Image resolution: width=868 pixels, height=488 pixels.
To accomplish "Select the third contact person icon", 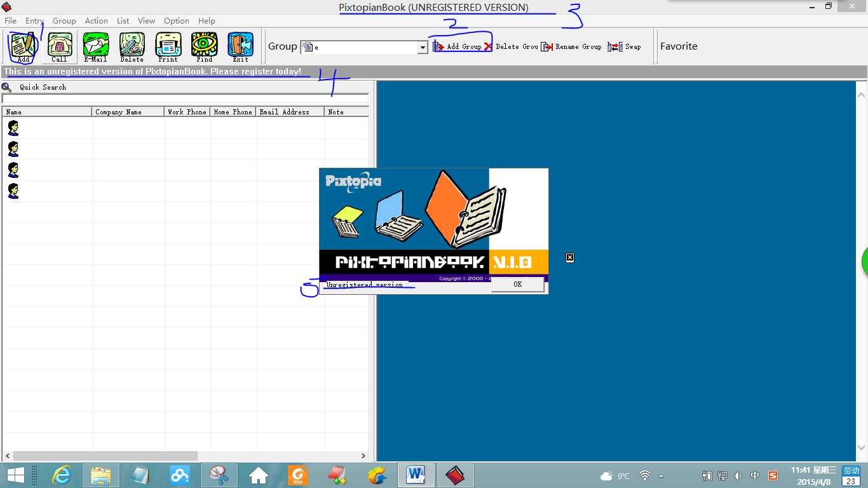I will tap(13, 170).
